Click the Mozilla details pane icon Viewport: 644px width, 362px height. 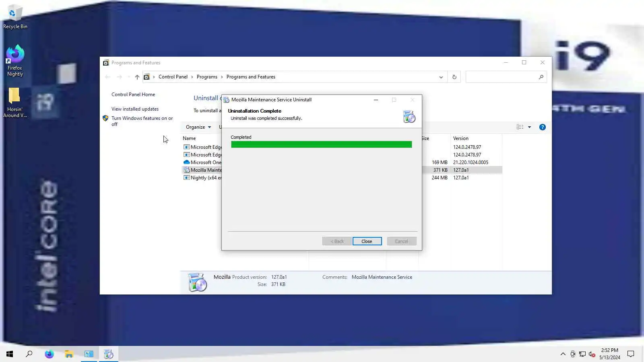[198, 282]
